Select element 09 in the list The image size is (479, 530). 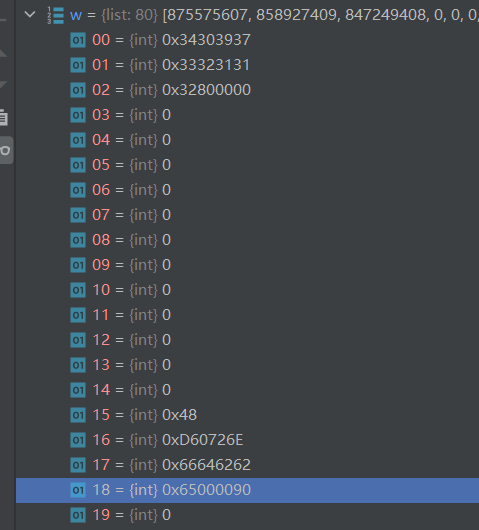point(247,265)
